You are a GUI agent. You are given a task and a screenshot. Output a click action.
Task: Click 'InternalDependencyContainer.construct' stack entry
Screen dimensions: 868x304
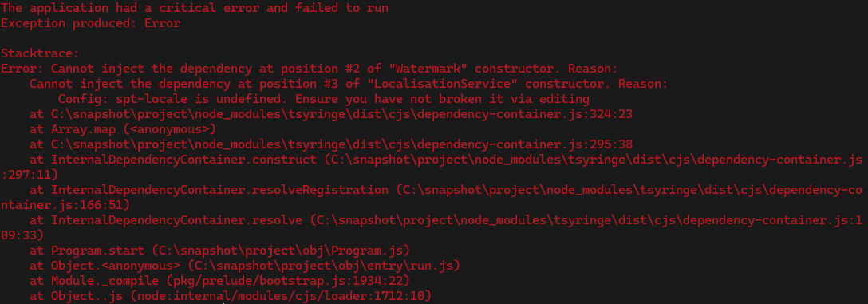pos(446,160)
